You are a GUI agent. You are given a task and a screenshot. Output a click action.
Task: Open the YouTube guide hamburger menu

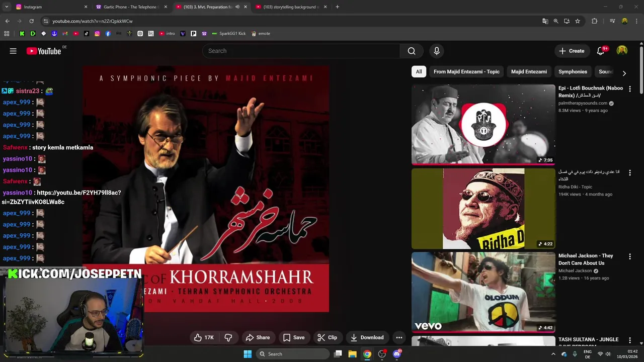point(13,51)
